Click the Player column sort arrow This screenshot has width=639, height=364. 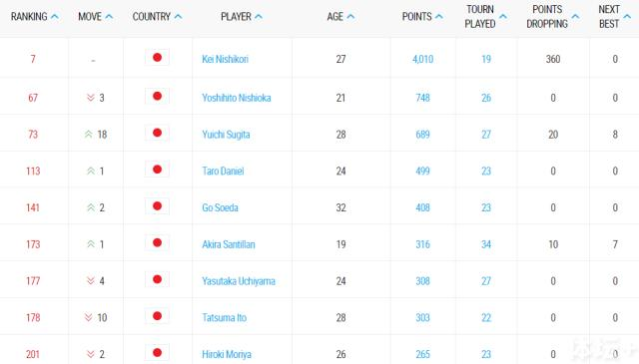tap(259, 17)
